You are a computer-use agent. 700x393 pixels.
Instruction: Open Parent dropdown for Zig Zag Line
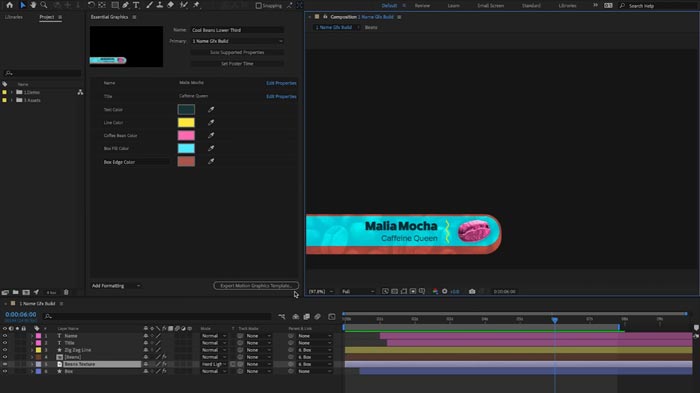tap(314, 350)
